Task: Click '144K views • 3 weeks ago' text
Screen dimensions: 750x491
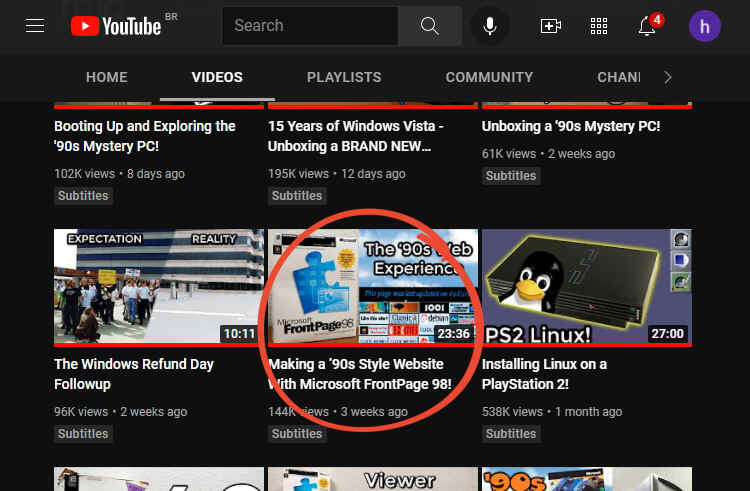Action: pos(338,412)
